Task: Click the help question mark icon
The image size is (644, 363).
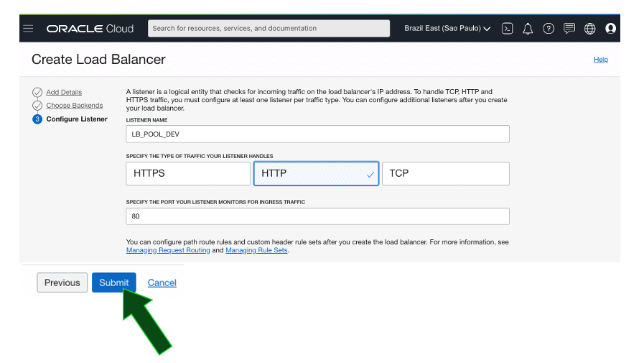Action: pos(549,29)
